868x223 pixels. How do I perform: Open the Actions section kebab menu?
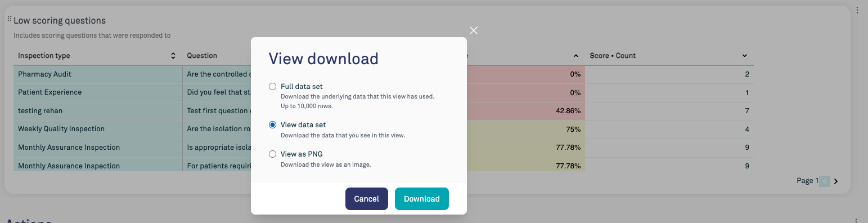(x=857, y=221)
